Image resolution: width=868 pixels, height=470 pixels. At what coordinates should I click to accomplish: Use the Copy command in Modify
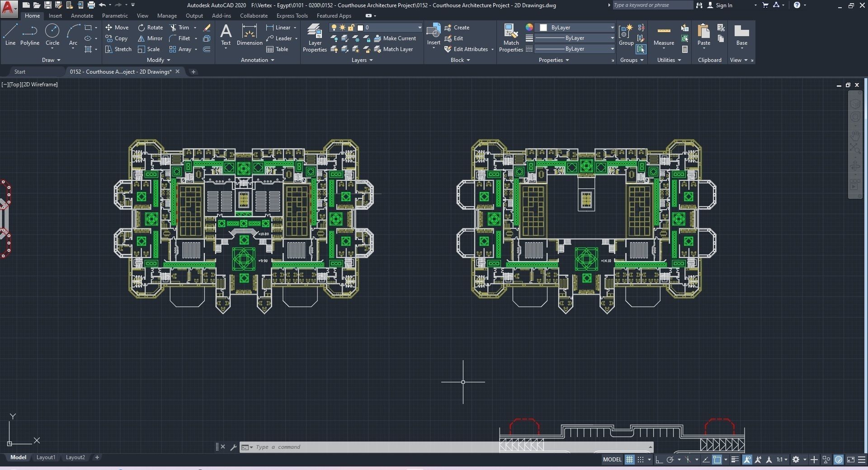(x=117, y=38)
